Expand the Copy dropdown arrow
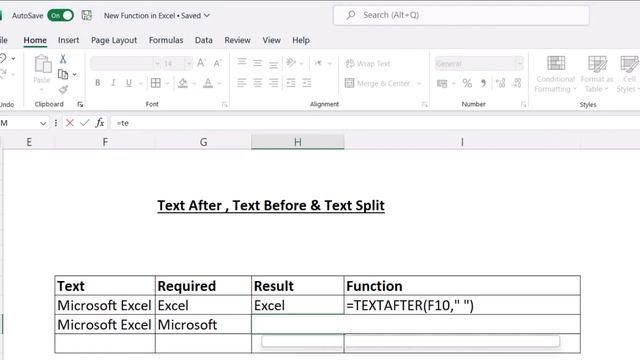The height and width of the screenshot is (360, 640). coord(75,74)
